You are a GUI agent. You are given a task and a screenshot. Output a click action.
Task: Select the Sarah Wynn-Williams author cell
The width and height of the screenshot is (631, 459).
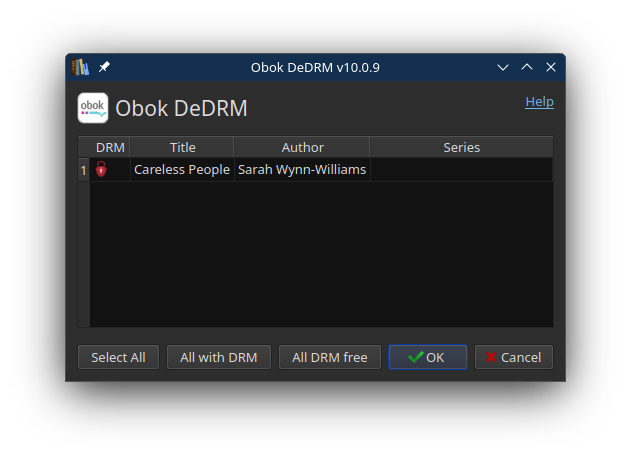(302, 170)
